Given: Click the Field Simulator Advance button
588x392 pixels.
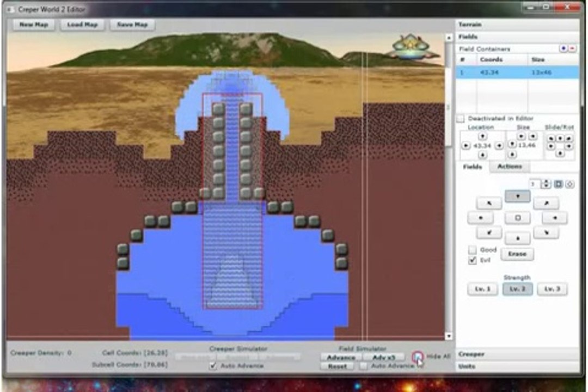Looking at the screenshot, I should tap(341, 358).
